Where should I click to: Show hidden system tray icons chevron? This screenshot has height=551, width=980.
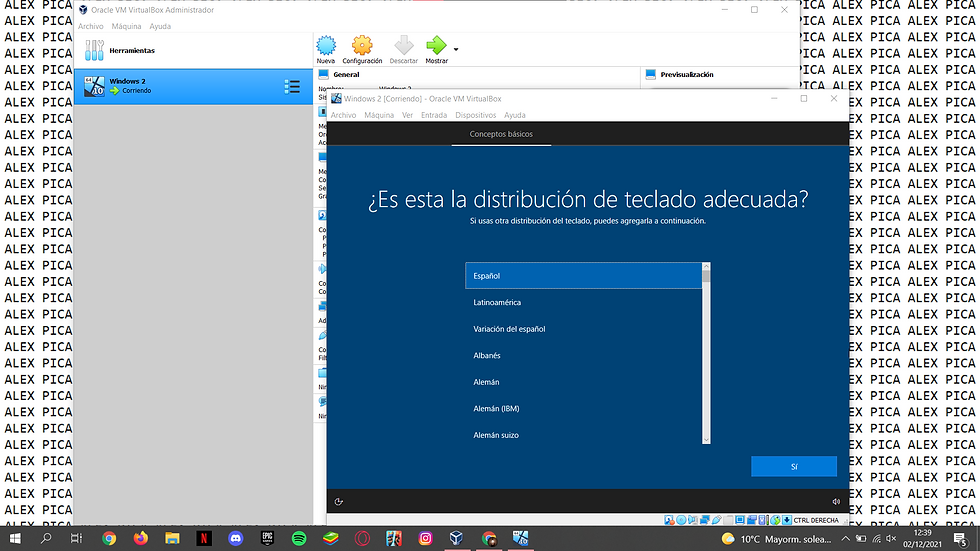click(845, 539)
